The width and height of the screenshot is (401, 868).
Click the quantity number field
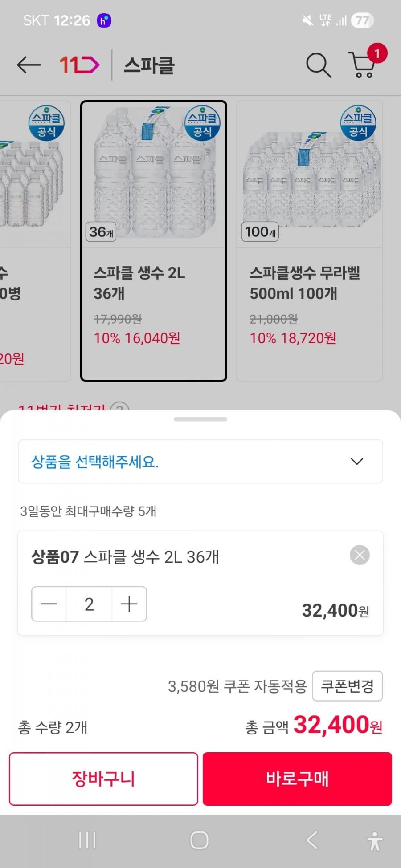(89, 604)
